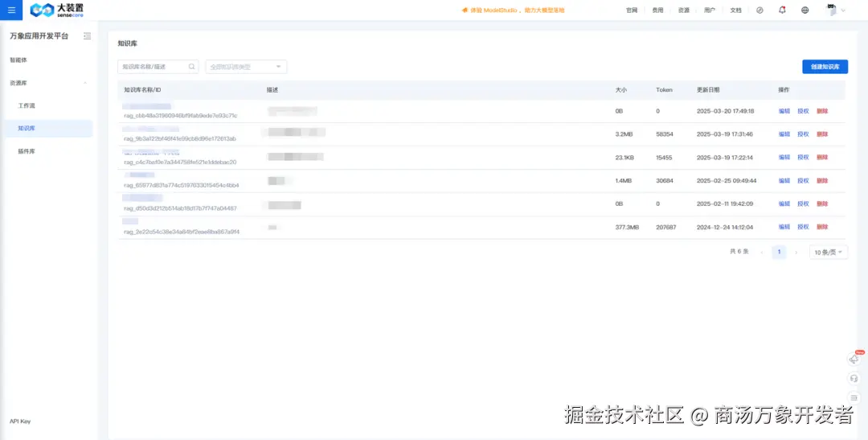Delete the 1.4MB knowledge base row

click(x=822, y=181)
